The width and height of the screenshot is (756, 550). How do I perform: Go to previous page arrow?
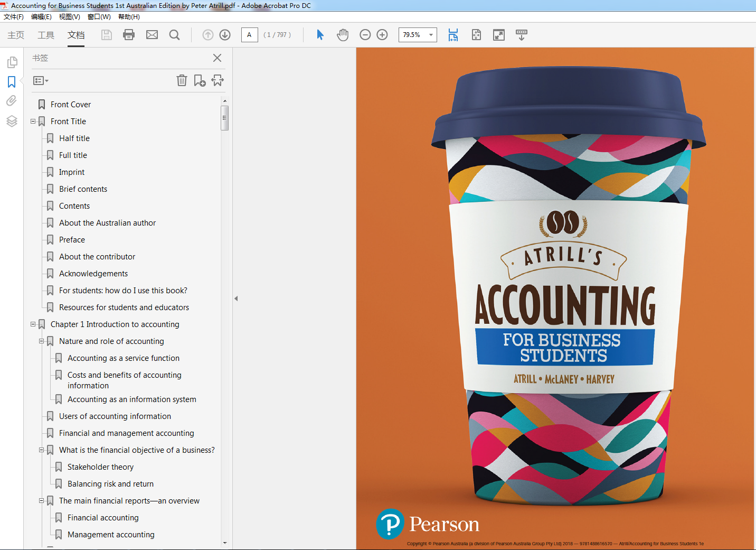point(208,35)
